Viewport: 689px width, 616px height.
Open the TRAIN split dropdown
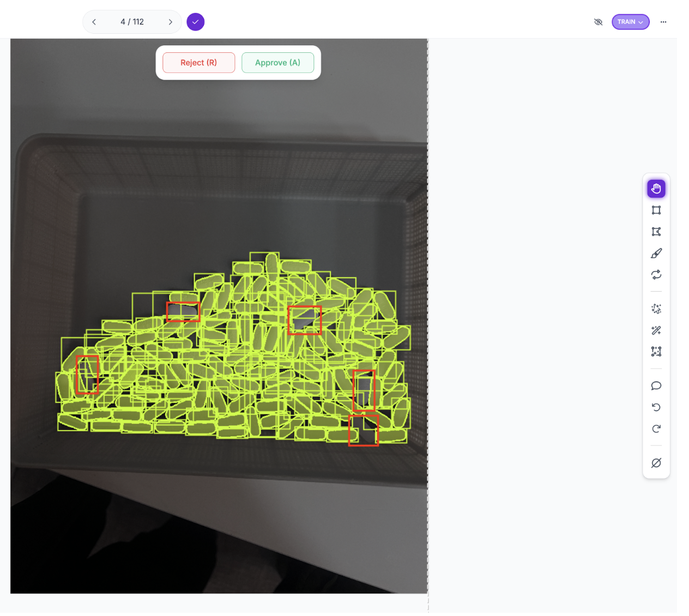coord(630,22)
